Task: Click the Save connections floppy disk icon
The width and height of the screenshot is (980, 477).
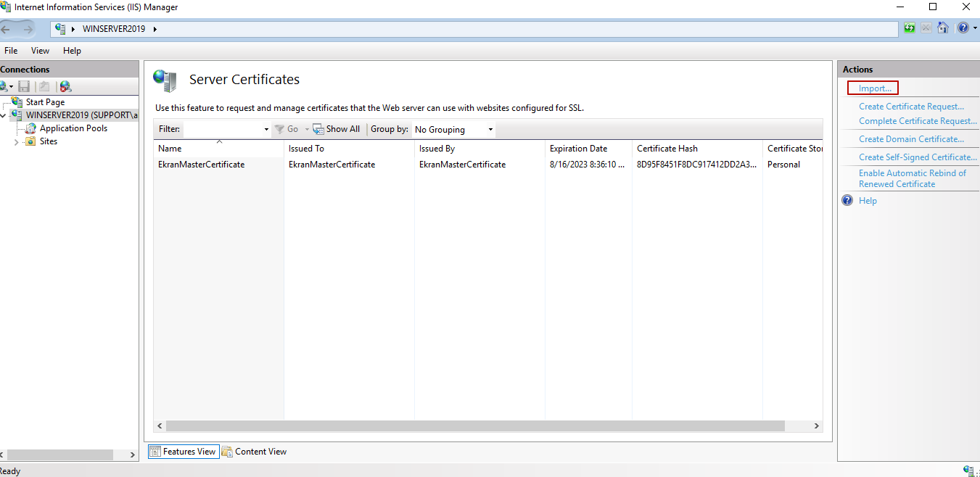Action: (x=24, y=86)
